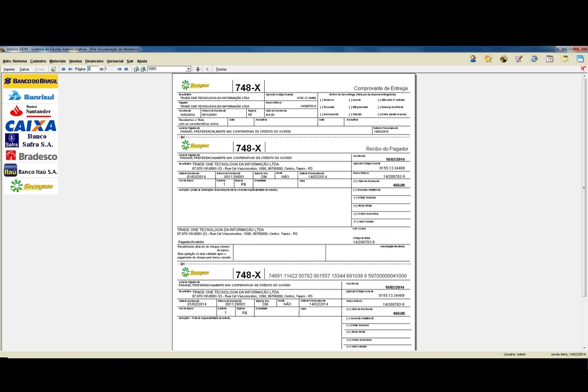This screenshot has height=392, width=588.
Task: Select the move/pan cross-arrows tool
Action: 198,69
